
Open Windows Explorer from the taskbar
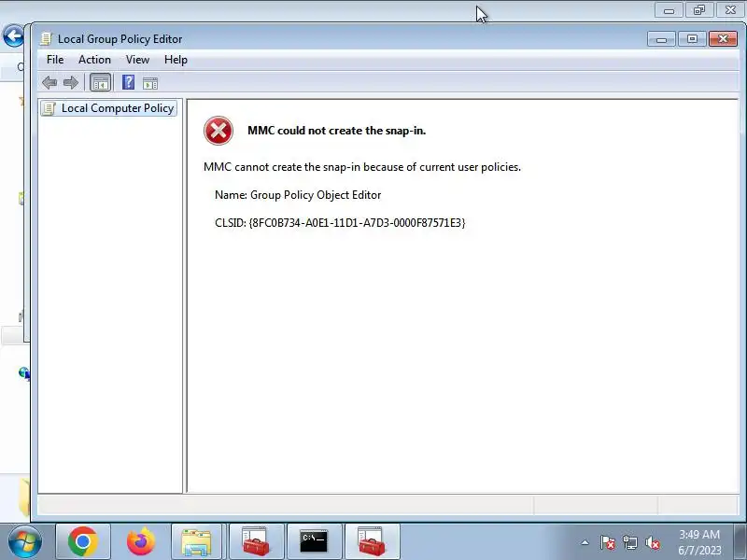(197, 541)
